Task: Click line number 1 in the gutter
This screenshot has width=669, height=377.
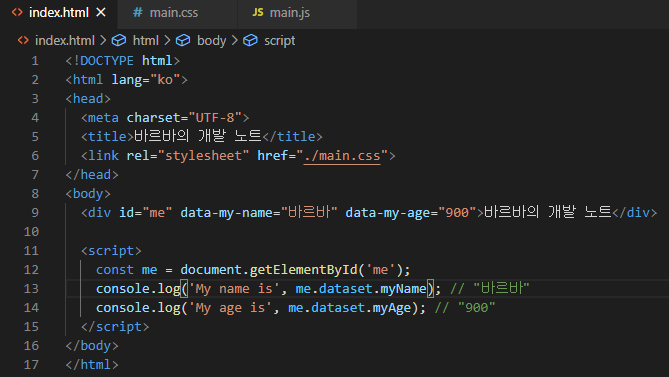Action: 35,61
